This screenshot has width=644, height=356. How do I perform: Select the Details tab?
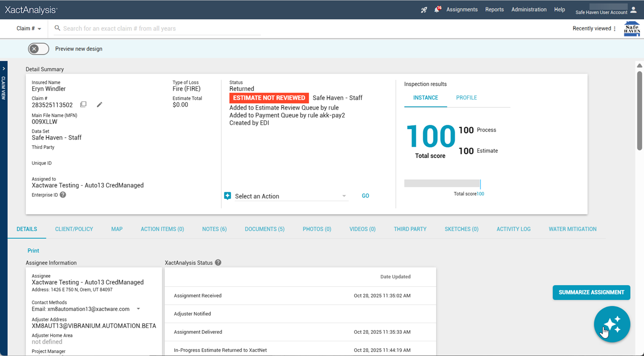[27, 229]
